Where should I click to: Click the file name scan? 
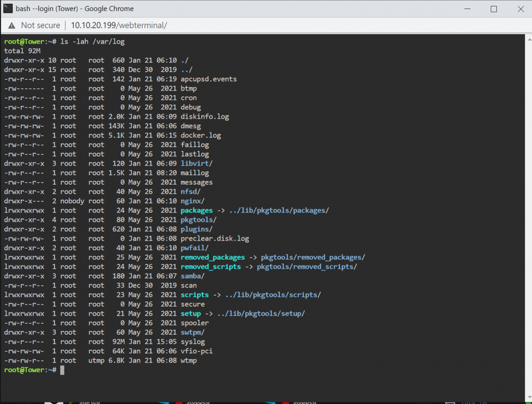click(189, 286)
